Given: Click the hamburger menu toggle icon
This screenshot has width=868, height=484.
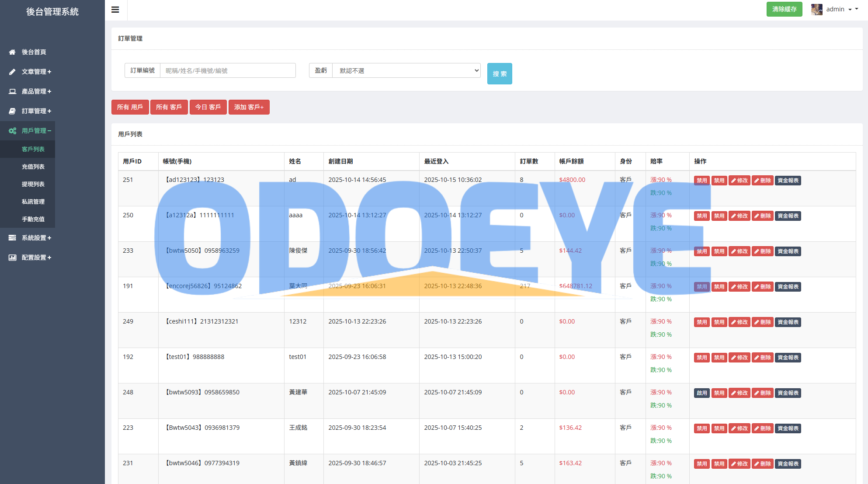Looking at the screenshot, I should (115, 10).
